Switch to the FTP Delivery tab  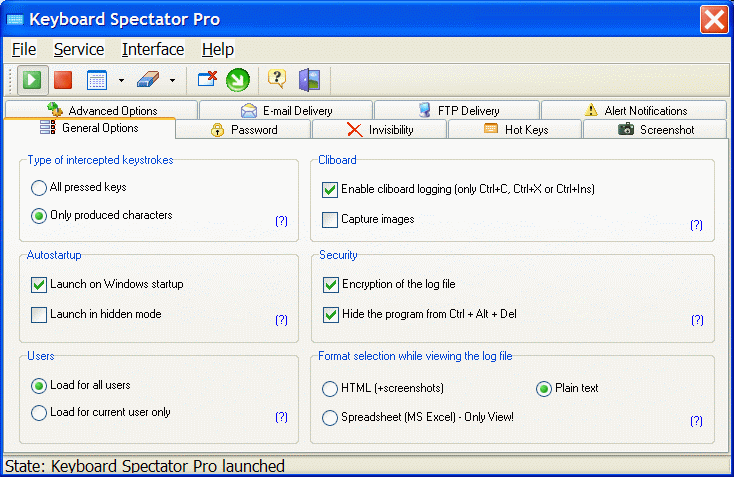click(x=457, y=110)
